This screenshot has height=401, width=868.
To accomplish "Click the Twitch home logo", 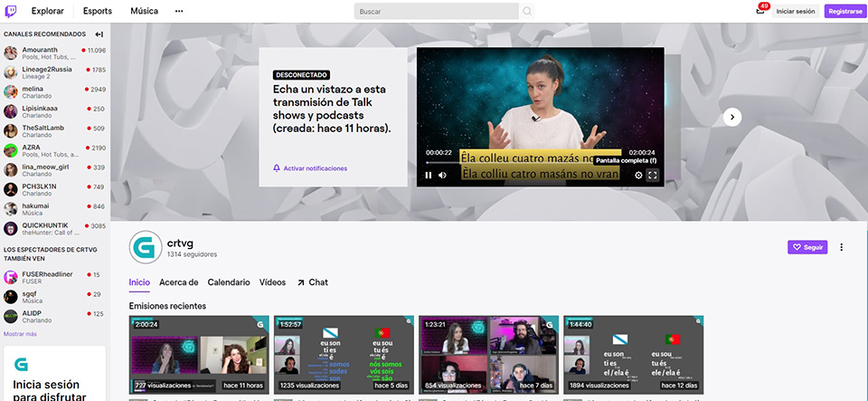I will [11, 11].
